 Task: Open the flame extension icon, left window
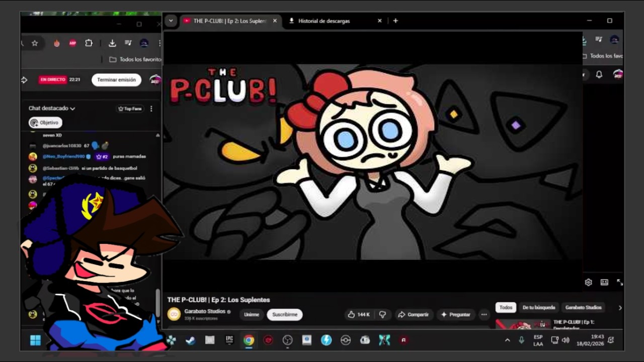[x=57, y=43]
